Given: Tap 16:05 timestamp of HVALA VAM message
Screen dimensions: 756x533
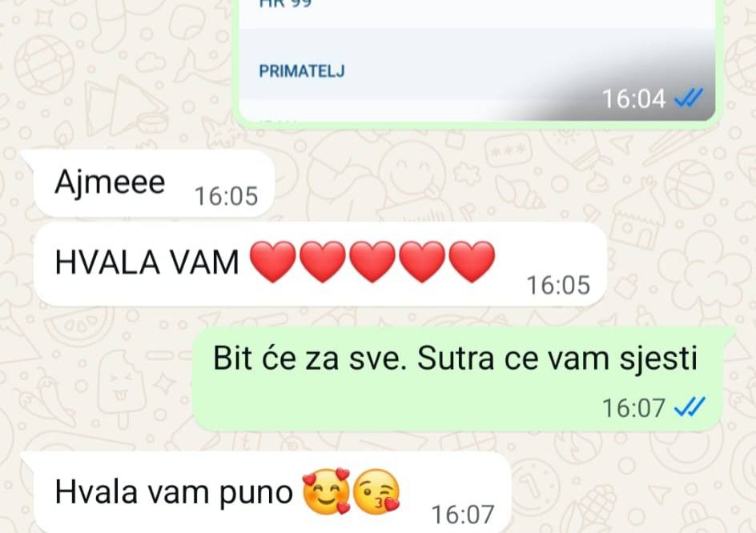Looking at the screenshot, I should [x=558, y=285].
